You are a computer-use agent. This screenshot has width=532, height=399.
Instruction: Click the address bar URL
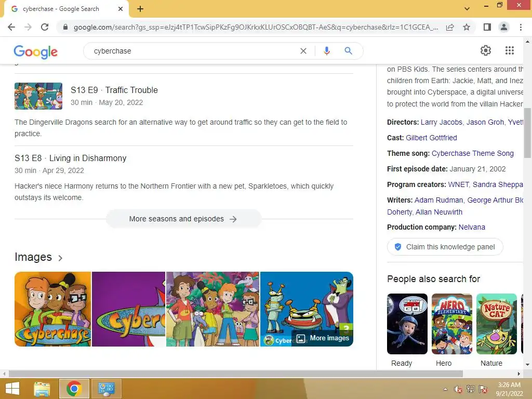point(256,27)
